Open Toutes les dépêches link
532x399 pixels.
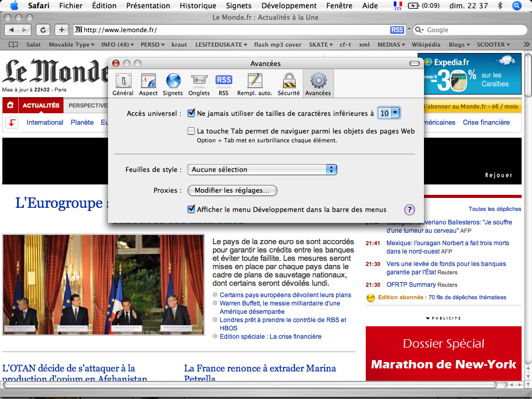click(495, 209)
